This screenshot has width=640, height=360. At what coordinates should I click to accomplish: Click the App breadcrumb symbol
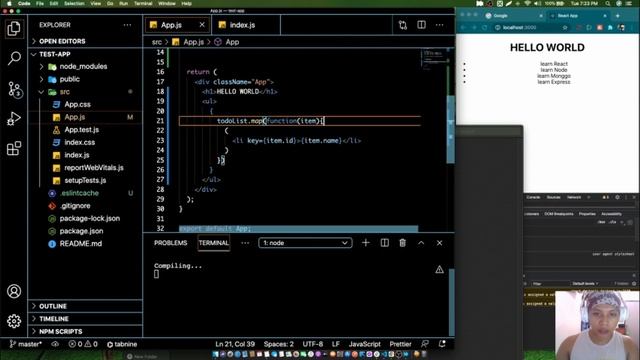[x=227, y=42]
